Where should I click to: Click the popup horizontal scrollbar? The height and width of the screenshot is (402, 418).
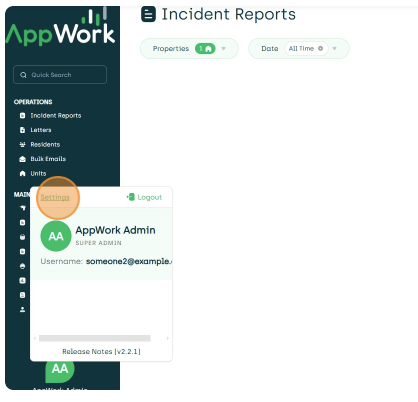click(x=95, y=338)
